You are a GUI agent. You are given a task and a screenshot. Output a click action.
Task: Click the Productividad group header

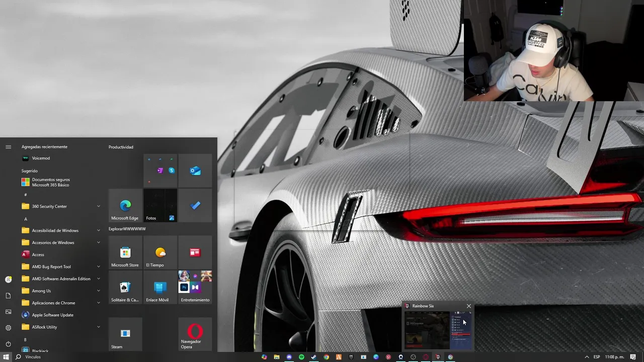point(121,147)
